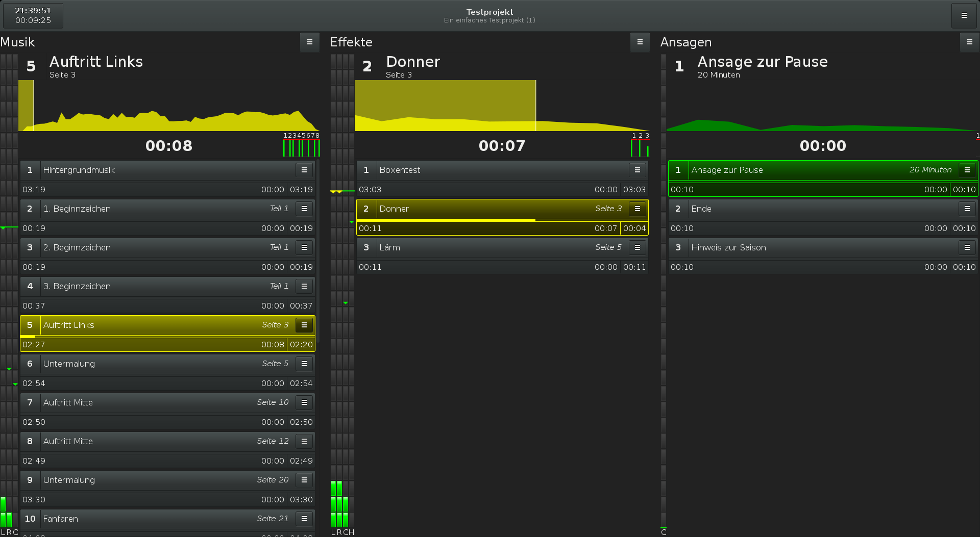Open menu for Fanfaren track

pos(304,519)
